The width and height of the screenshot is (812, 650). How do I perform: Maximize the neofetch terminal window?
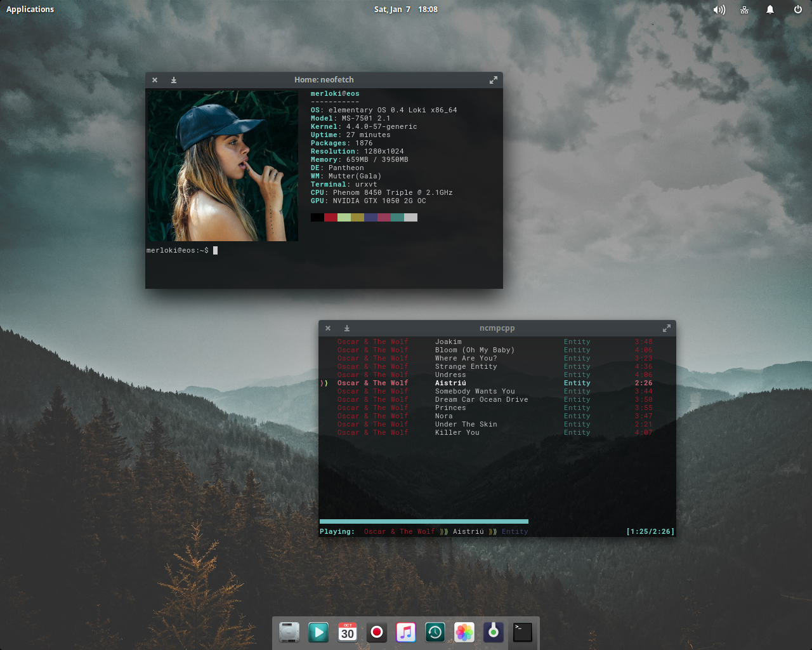493,80
